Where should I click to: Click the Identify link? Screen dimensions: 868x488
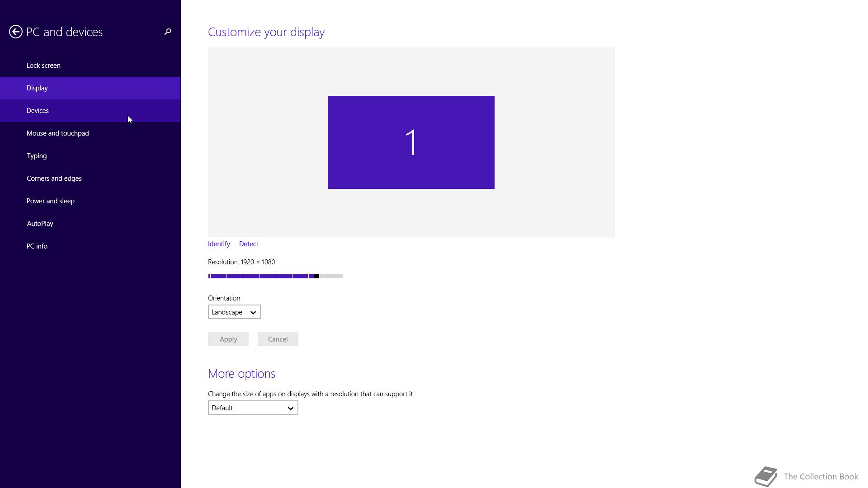click(x=219, y=244)
